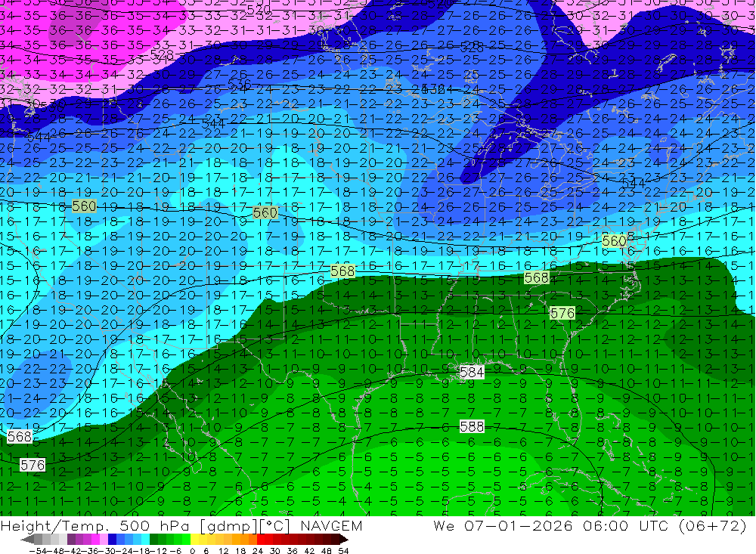Click the leftmost 560 contour label
756x554 pixels.
85,206
